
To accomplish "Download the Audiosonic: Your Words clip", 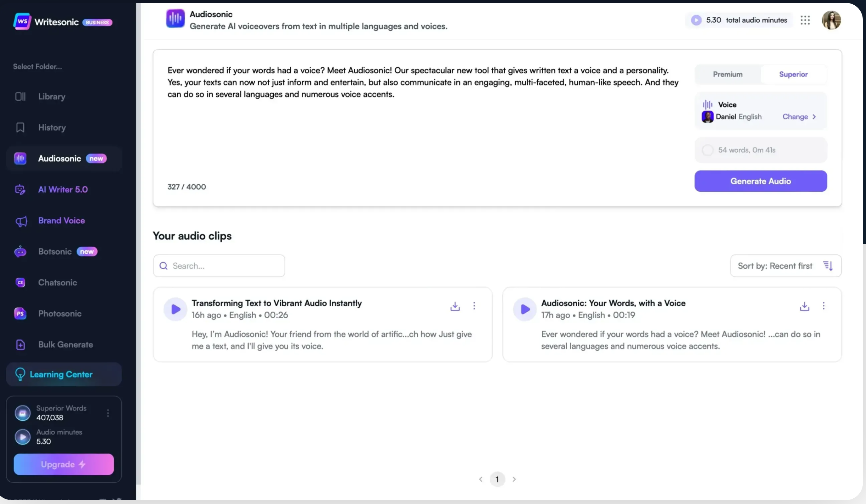I will (x=804, y=306).
